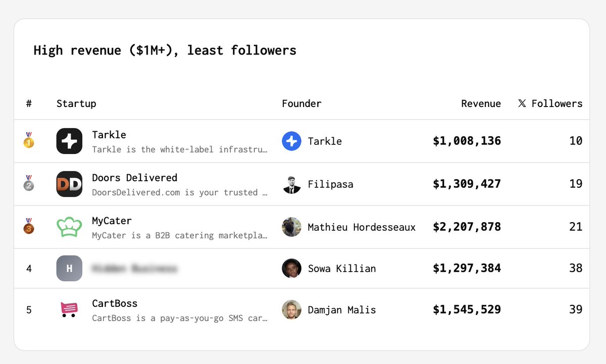Click the silver medal rank icon

click(29, 184)
